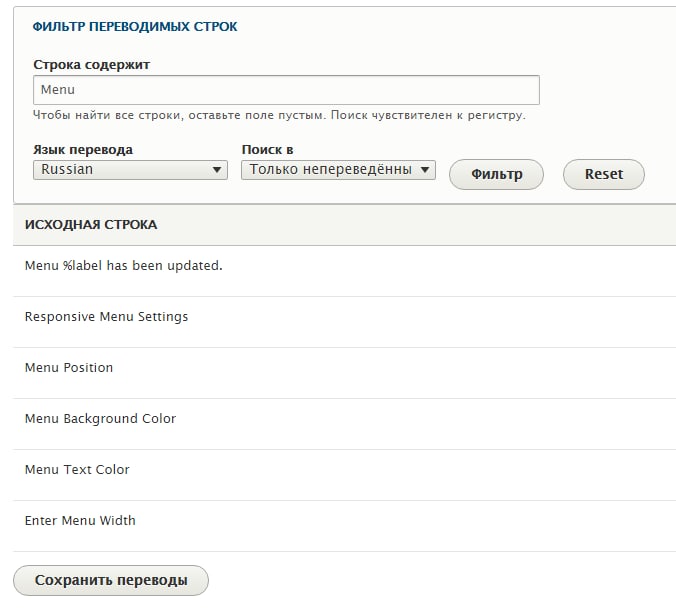Click the Reset button
Screen dimensions: 676x615
(604, 174)
